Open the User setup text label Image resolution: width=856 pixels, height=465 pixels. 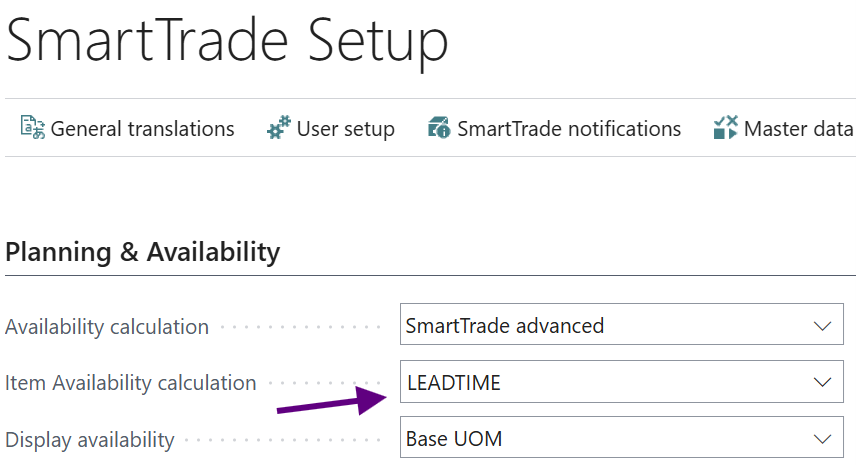345,129
